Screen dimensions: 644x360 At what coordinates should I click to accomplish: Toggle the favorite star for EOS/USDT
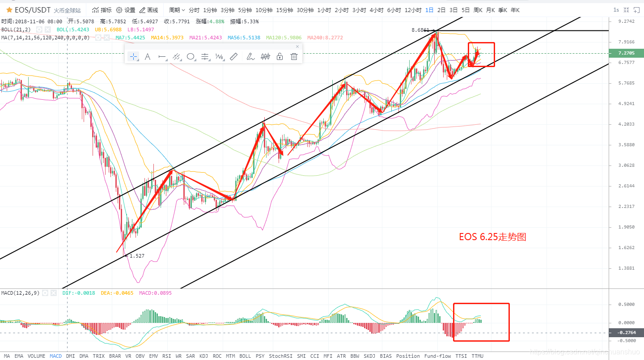pyautogui.click(x=9, y=10)
